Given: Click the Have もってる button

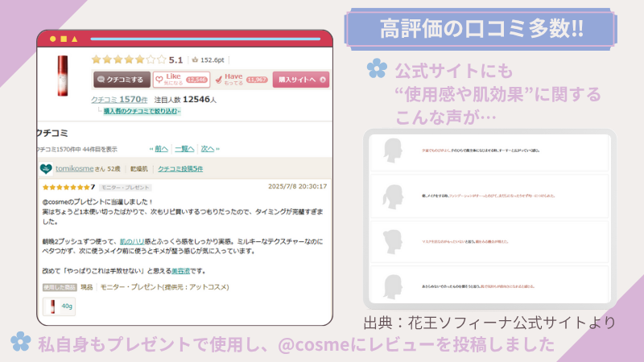Looking at the screenshot, I should click(x=242, y=80).
